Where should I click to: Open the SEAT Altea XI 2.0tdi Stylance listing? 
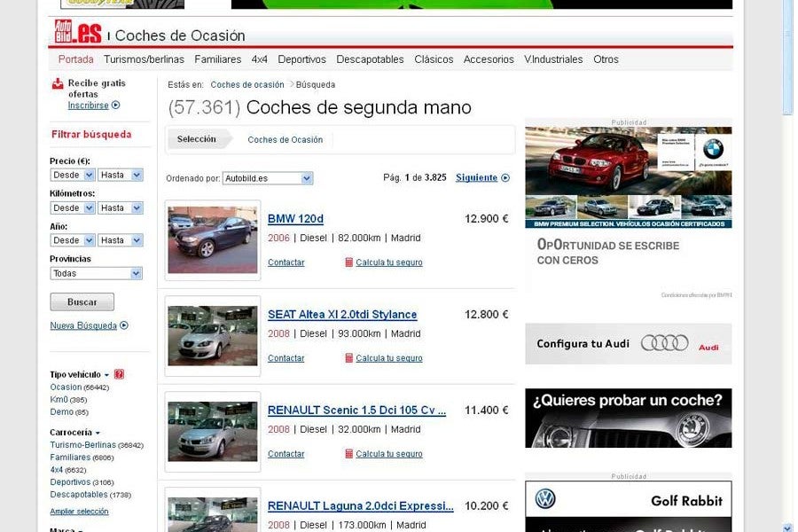[x=342, y=314]
